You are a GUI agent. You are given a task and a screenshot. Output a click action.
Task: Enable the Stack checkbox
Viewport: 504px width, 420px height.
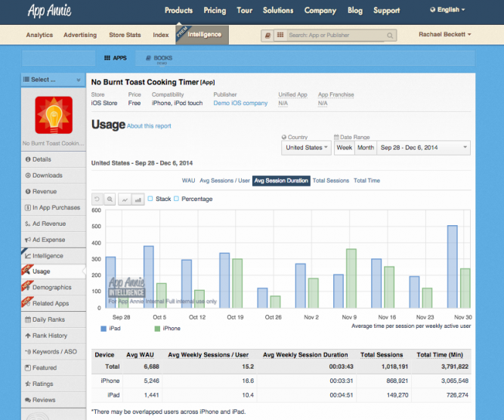pos(151,199)
